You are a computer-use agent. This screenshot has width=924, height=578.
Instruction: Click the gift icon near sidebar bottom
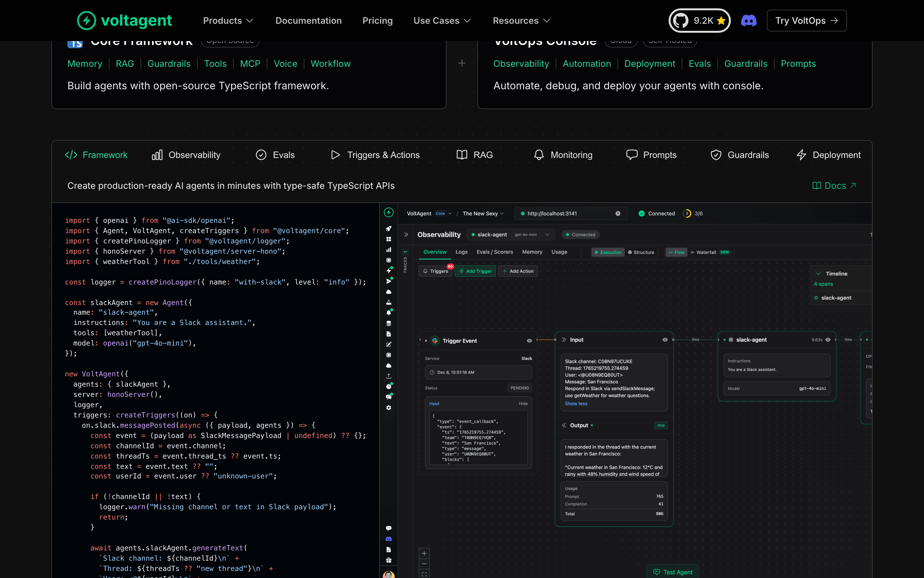pyautogui.click(x=389, y=560)
